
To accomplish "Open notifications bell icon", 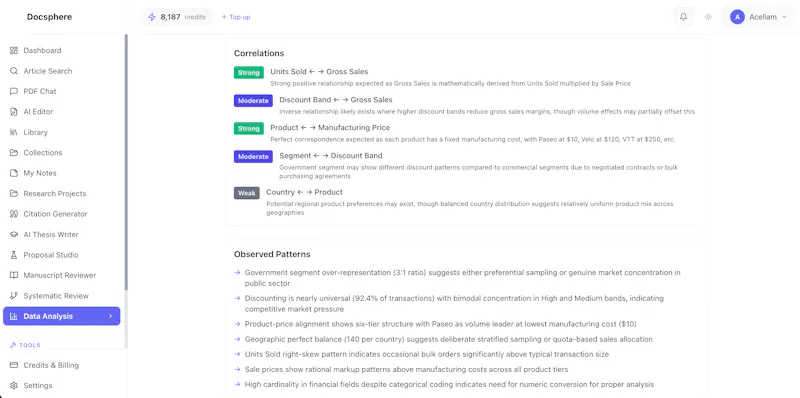I will pos(683,17).
